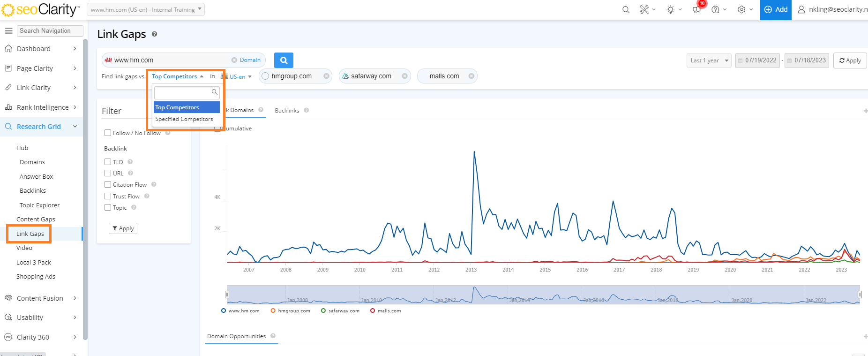The height and width of the screenshot is (356, 868).
Task: Remove the hmgroup.com competitor chip
Action: (x=326, y=76)
